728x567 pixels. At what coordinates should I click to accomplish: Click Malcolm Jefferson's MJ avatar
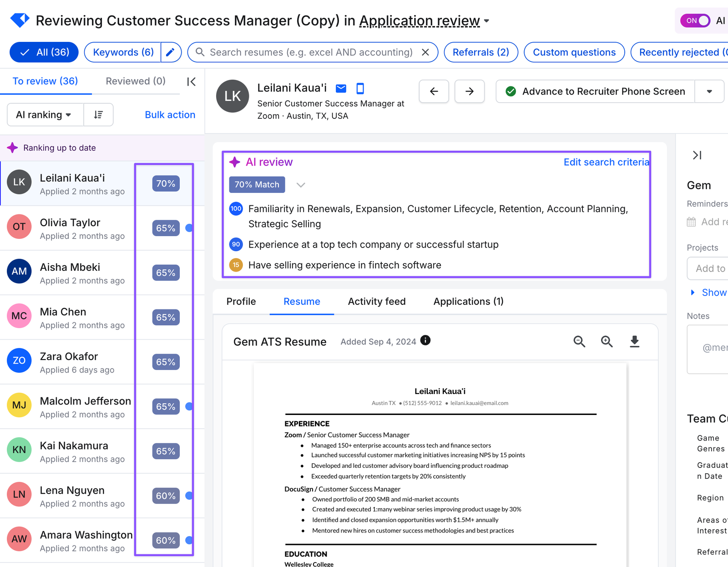click(x=19, y=405)
